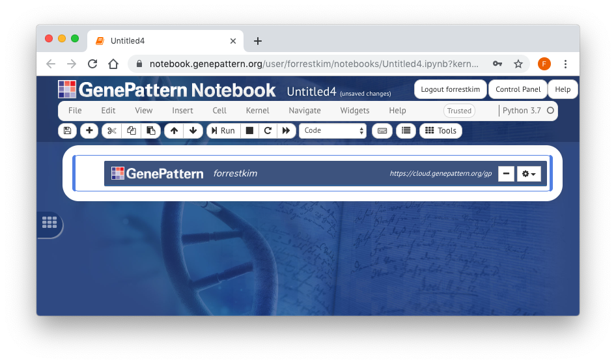Close the Untitled4 browser tab

(x=233, y=41)
